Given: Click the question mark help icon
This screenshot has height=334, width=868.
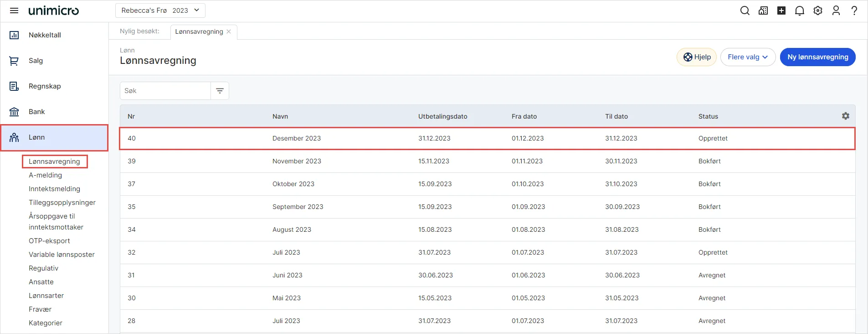Looking at the screenshot, I should (x=854, y=10).
